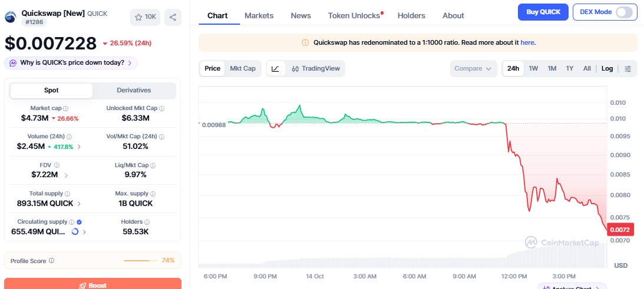The width and height of the screenshot is (644, 289).
Task: Select the Spot segment
Action: (51, 90)
